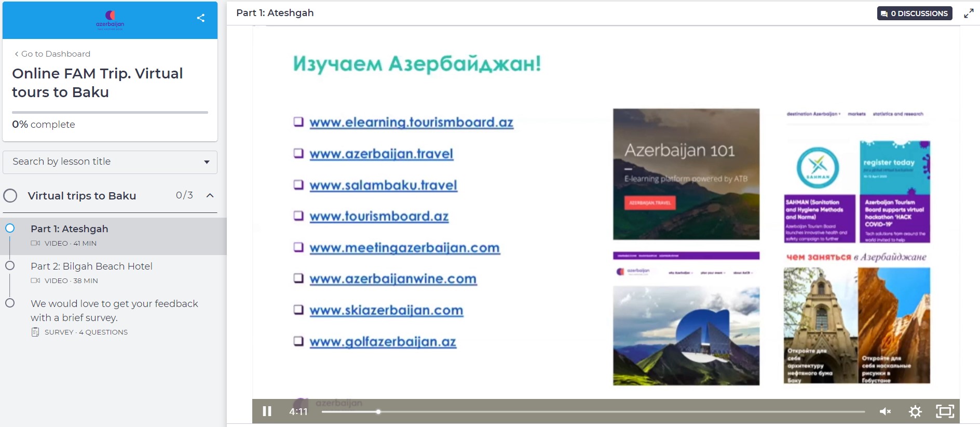Go to Dashboard link
The height and width of the screenshot is (427, 980).
click(52, 54)
